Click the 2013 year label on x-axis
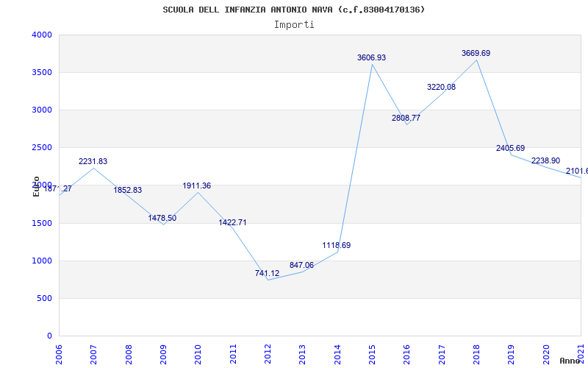This screenshot has height=368, width=588. click(303, 355)
